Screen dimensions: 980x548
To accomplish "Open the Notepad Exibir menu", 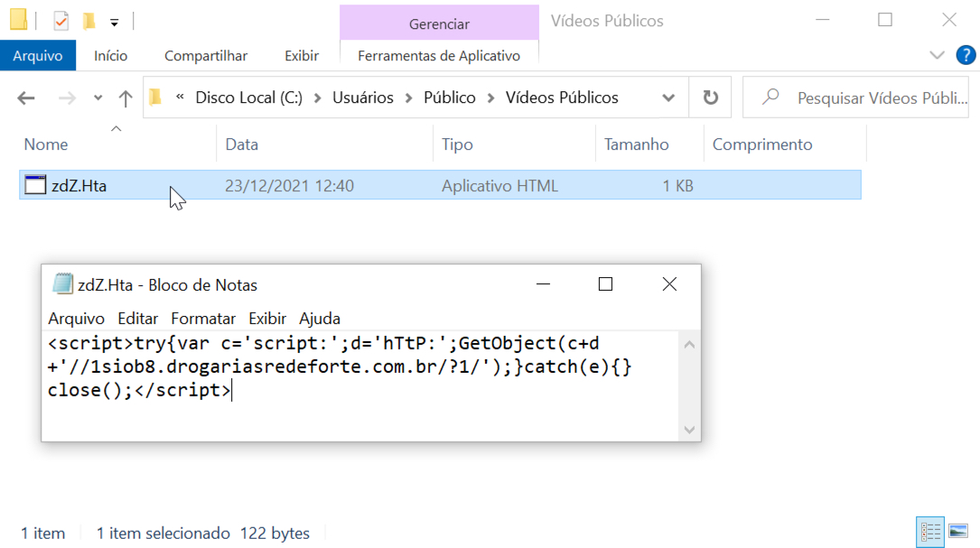I will click(266, 319).
